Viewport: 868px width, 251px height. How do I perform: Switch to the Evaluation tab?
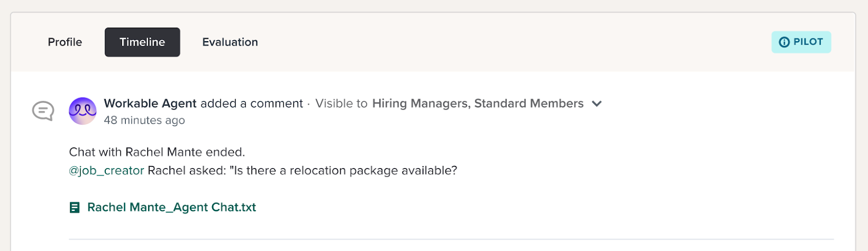230,42
